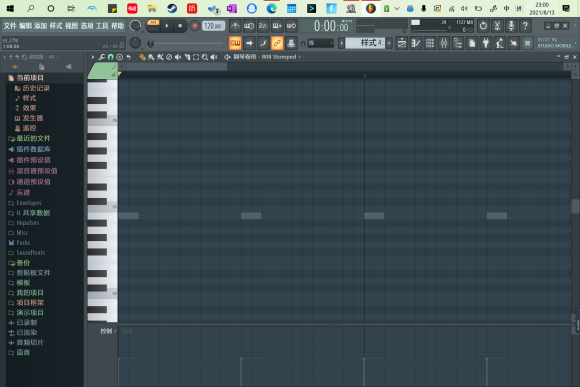This screenshot has width=580, height=387.
Task: Toggle loop recording button
Action: (x=291, y=26)
